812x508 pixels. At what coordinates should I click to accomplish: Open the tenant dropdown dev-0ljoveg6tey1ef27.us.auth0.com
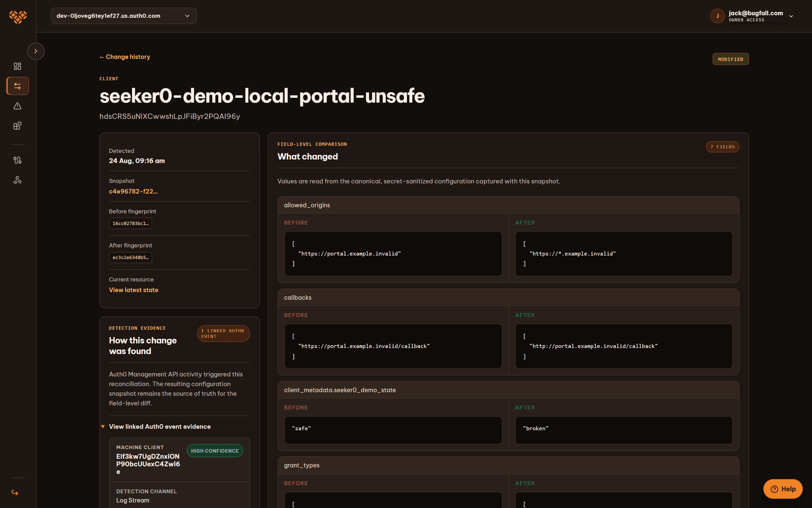click(x=124, y=16)
